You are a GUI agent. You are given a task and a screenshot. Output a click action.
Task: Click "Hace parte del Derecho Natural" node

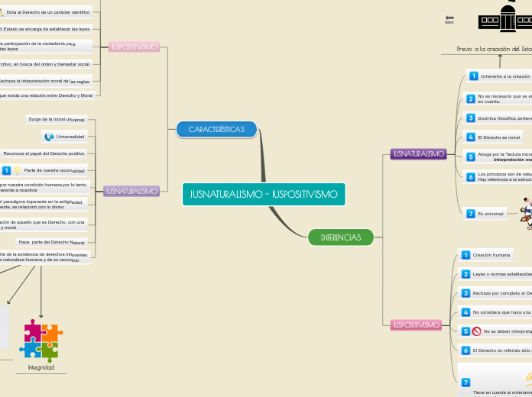[x=51, y=242]
